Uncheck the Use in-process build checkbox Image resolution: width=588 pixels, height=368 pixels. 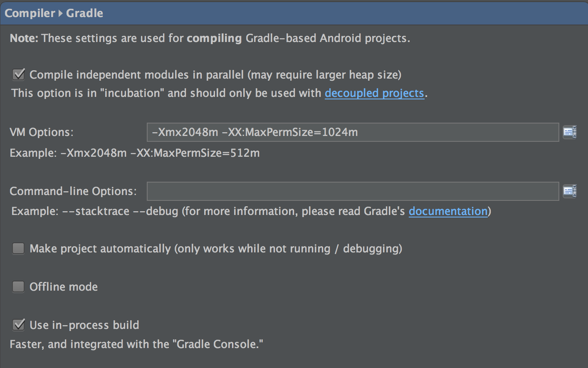coord(19,325)
